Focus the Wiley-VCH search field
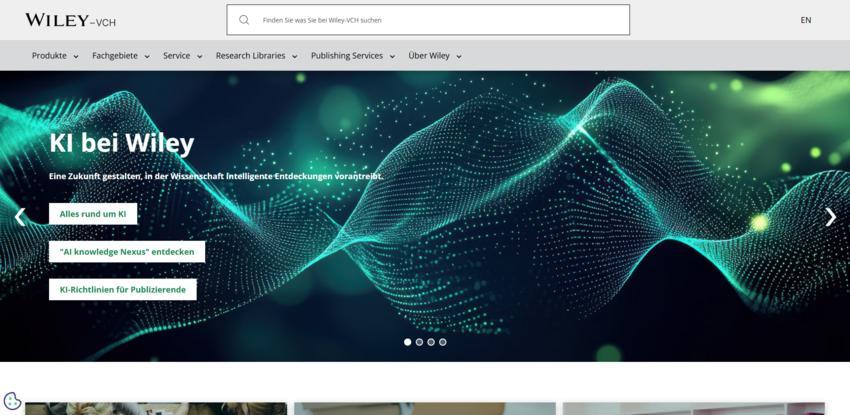 (x=428, y=20)
